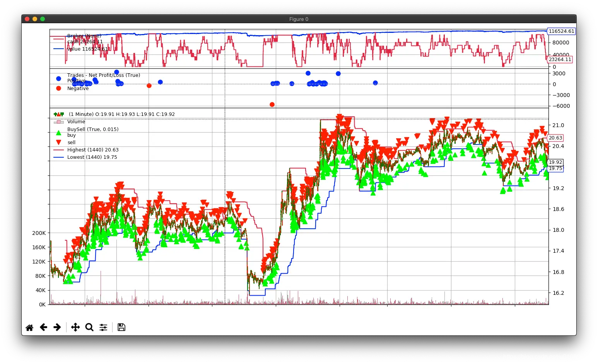Click the Trades - Net Profit/Loss legend title

click(x=104, y=75)
